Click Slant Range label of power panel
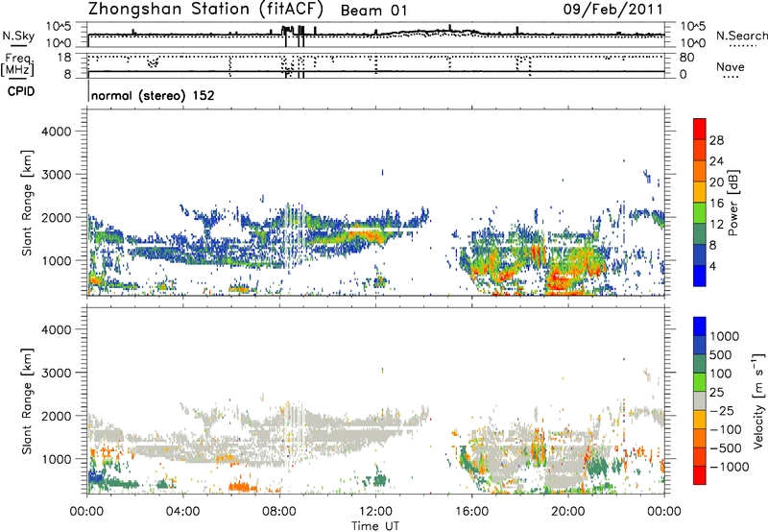The height and width of the screenshot is (532, 768). pos(27,203)
